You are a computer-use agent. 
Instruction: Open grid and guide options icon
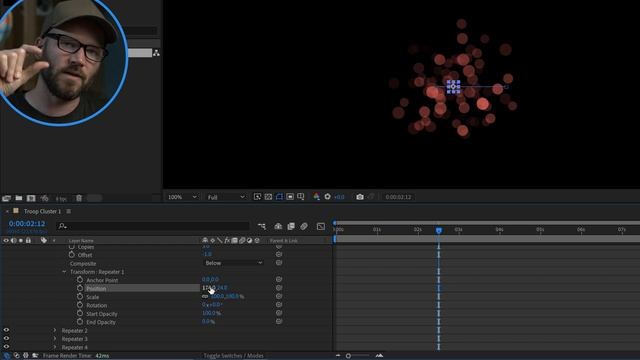pos(301,197)
